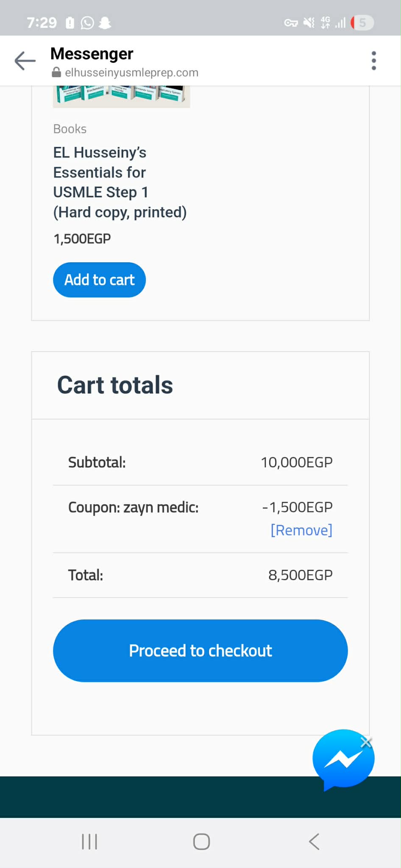Screen dimensions: 401x868
Task: Tap the muted sound status icon
Action: point(309,23)
